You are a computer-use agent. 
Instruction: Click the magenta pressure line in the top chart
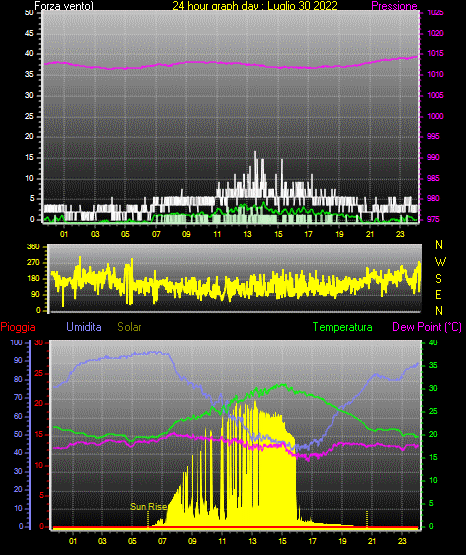230,63
